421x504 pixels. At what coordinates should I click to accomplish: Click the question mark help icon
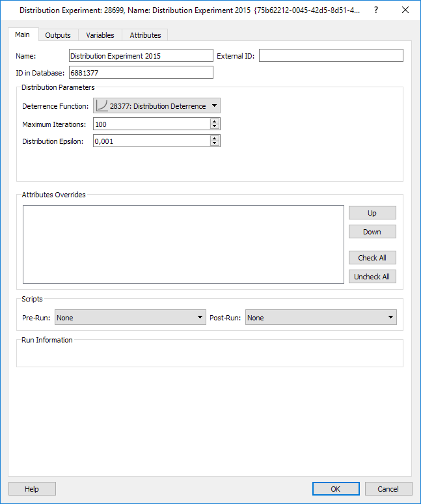pos(376,10)
